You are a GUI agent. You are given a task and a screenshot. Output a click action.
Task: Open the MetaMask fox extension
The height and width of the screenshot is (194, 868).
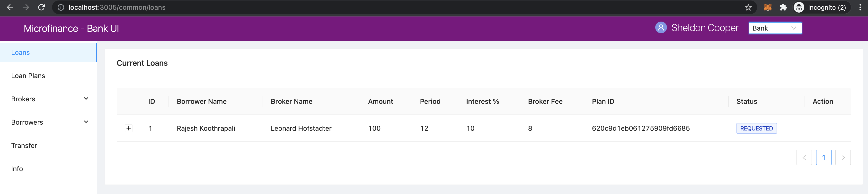[x=768, y=8]
